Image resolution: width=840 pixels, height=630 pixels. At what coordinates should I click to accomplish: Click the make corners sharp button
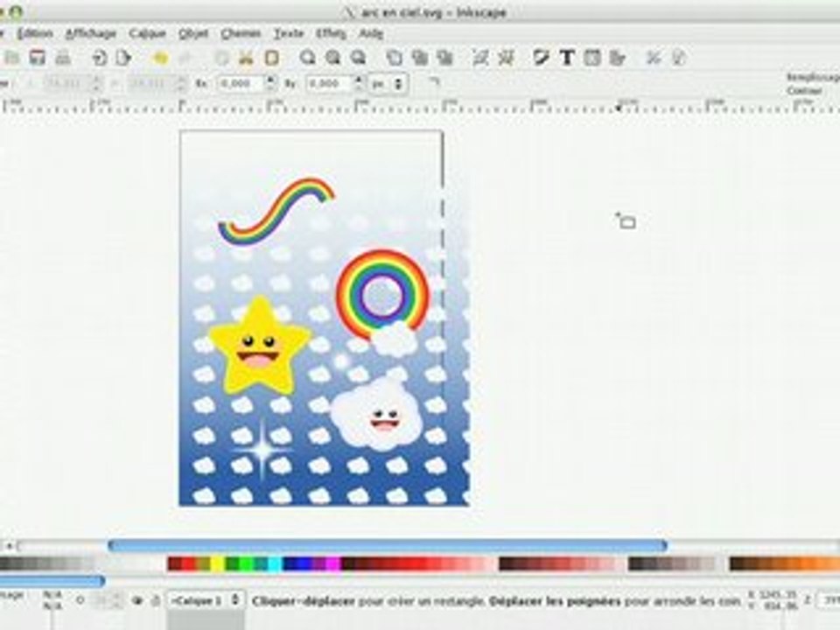(433, 84)
